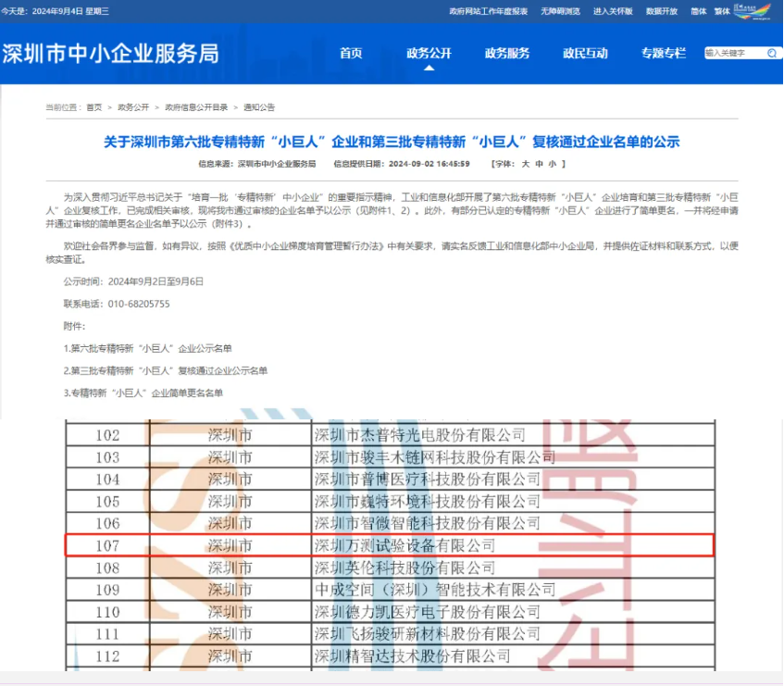Viewport: 784px width, 686px height.
Task: Open the 政务服务 navigation menu
Action: pos(507,53)
